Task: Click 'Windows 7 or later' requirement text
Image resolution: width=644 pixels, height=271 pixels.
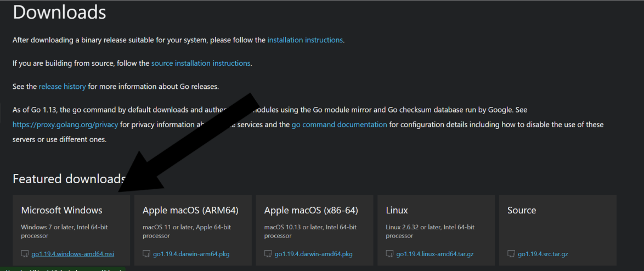Action: pyautogui.click(x=65, y=231)
